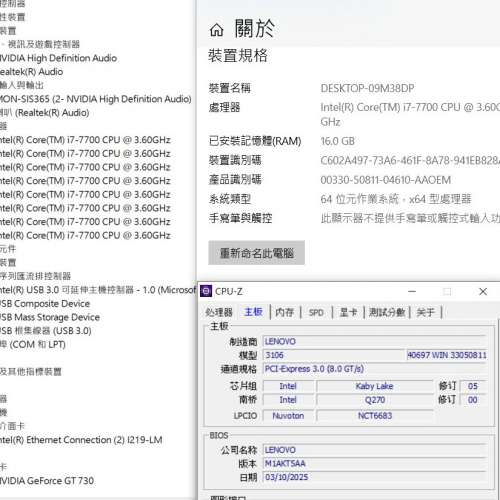Select MON-SIS365 NVIDIA audio output entry
This screenshot has height=500, width=500.
coord(96,99)
